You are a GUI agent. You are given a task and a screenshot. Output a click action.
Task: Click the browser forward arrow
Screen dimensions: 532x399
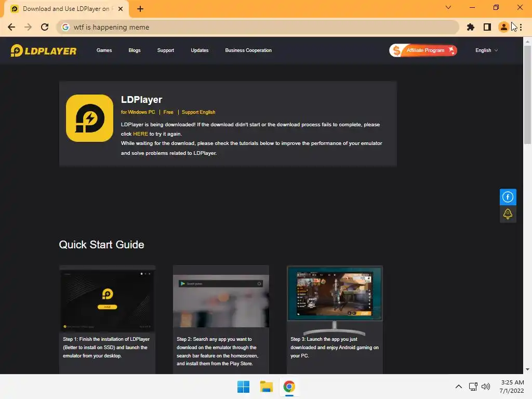pos(28,27)
